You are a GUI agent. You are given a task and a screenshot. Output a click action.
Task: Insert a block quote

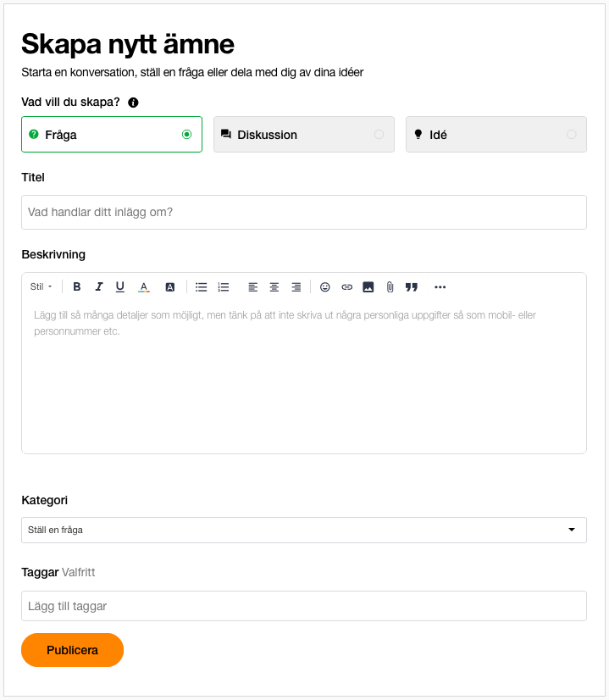(412, 287)
